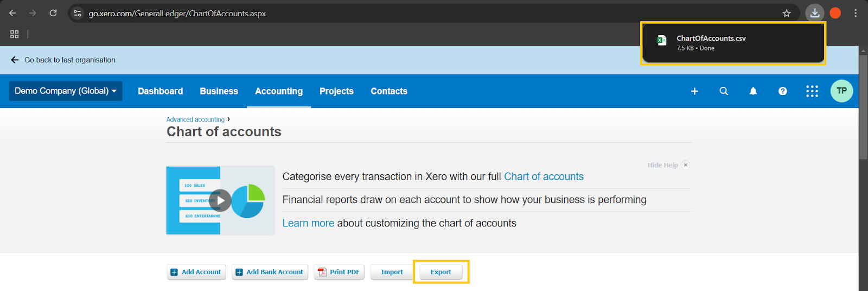Go back using browser back arrow

(12, 13)
